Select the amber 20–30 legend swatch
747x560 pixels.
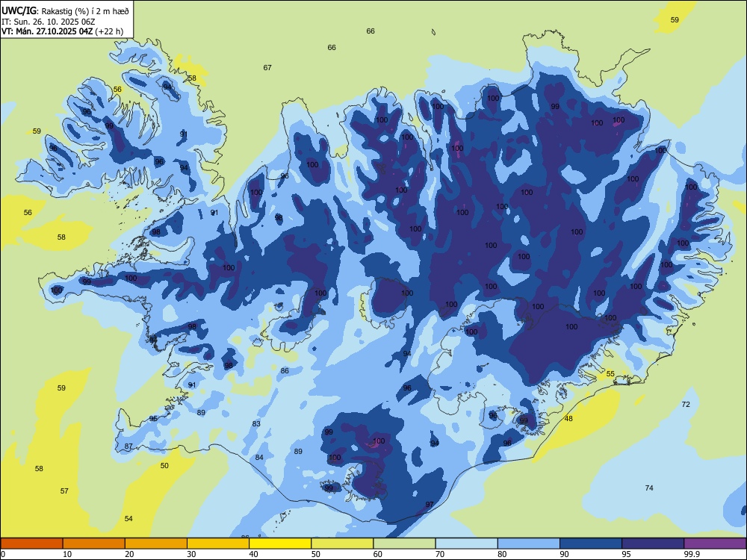pyautogui.click(x=156, y=544)
